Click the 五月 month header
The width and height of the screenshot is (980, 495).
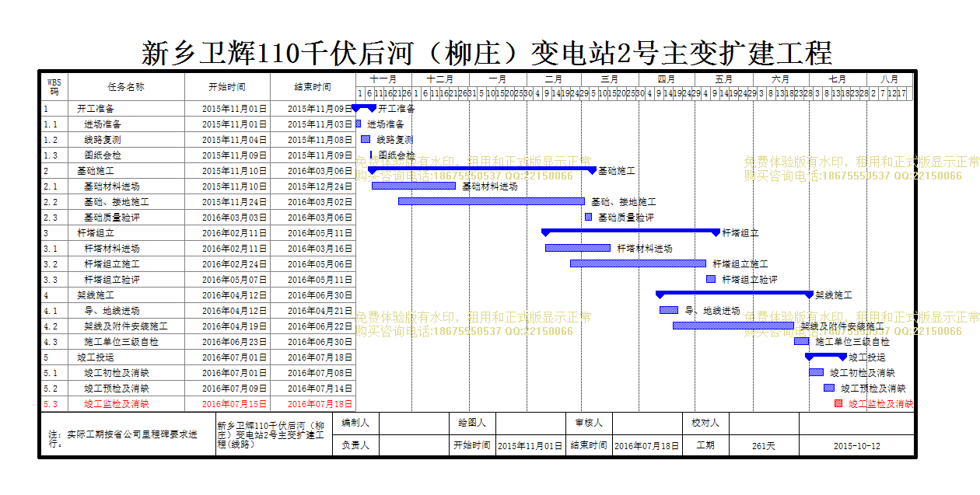(724, 79)
